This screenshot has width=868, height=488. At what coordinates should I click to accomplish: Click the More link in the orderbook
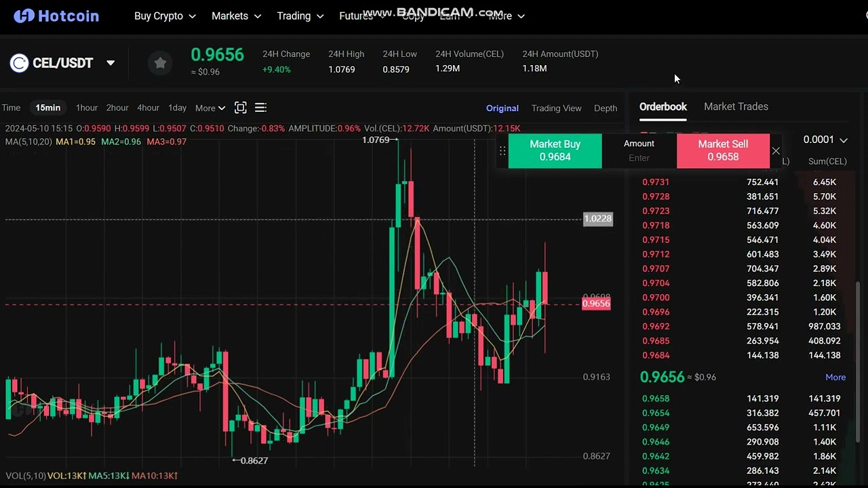tap(835, 378)
